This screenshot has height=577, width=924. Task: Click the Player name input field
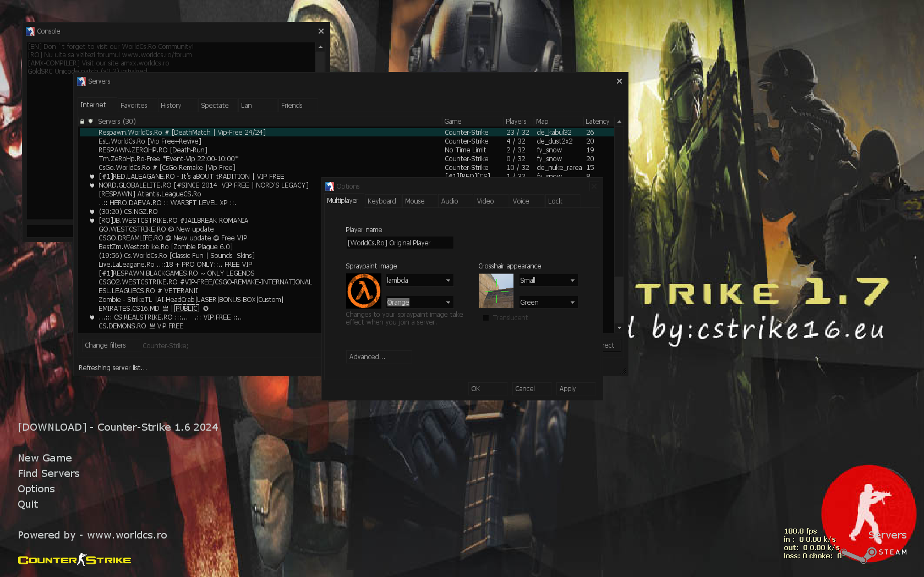pos(400,243)
